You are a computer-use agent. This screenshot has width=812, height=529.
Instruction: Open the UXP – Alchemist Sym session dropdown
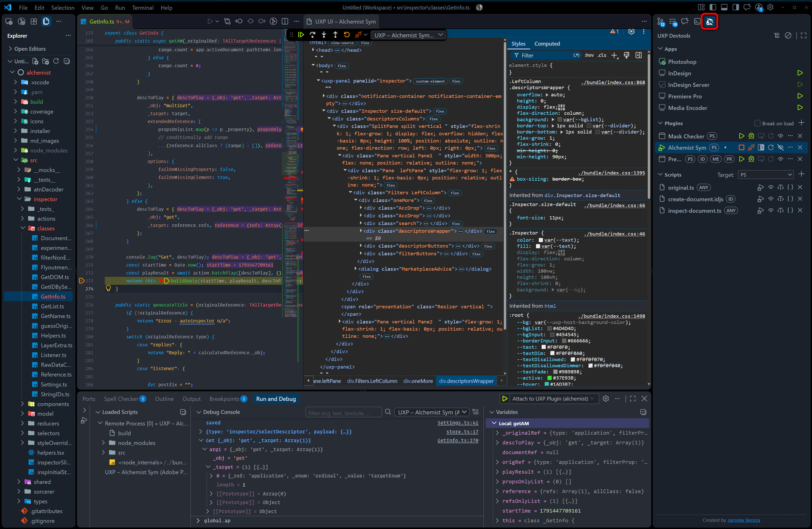click(x=409, y=35)
